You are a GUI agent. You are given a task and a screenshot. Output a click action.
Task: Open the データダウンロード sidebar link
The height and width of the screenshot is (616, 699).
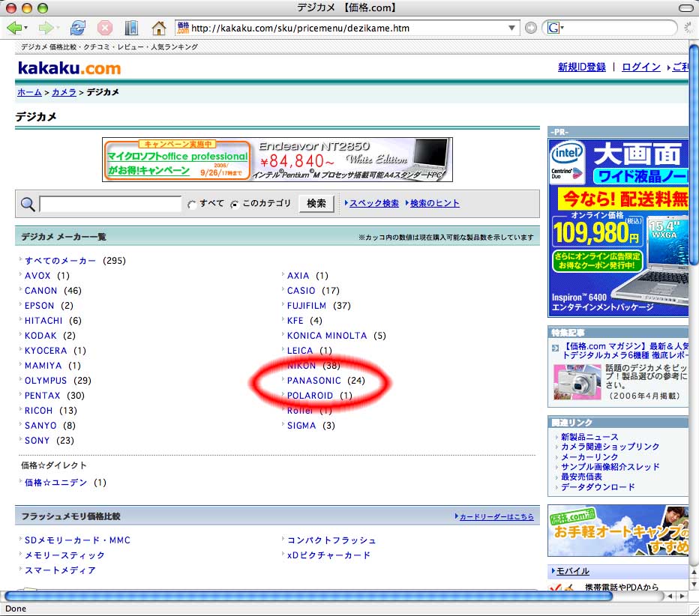(x=598, y=487)
